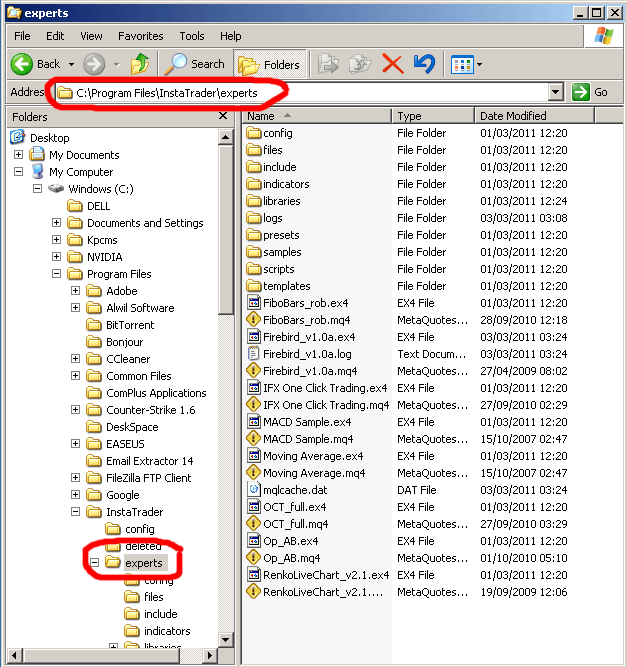The image size is (627, 667).
Task: Collapse Windows (C:) drive node
Action: (37, 188)
